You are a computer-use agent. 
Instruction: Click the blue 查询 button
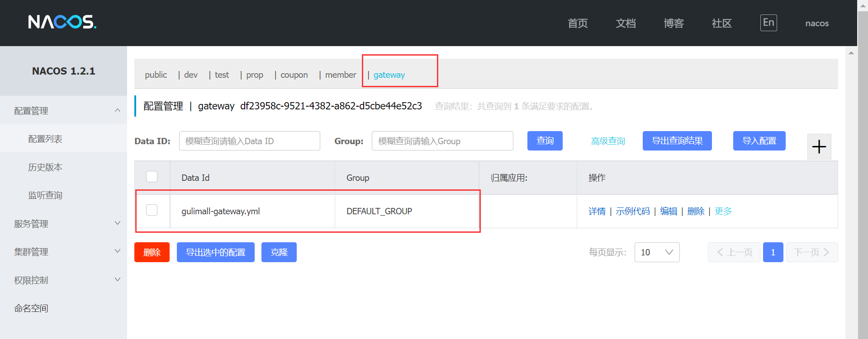(x=545, y=141)
